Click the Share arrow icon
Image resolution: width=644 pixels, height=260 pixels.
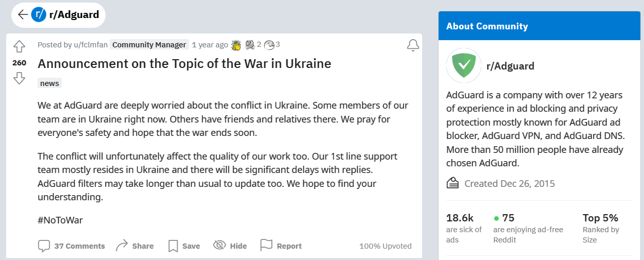point(122,246)
